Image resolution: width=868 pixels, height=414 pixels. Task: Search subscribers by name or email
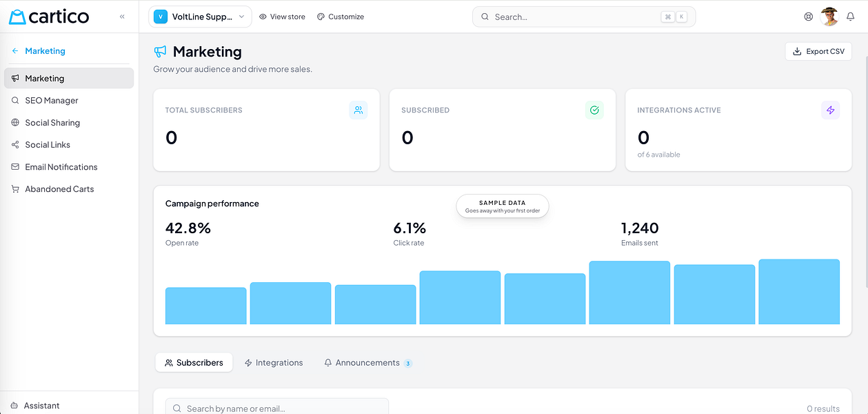[x=277, y=407]
